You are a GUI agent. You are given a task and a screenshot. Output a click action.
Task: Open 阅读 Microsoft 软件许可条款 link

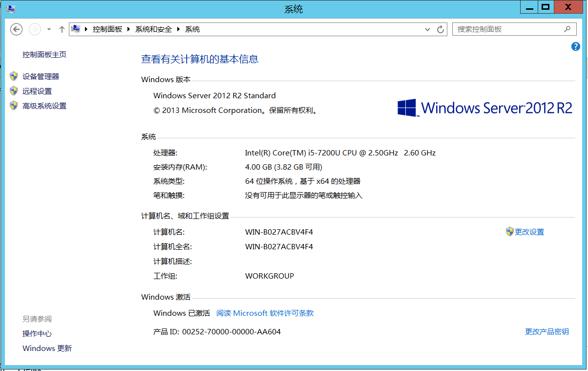265,313
